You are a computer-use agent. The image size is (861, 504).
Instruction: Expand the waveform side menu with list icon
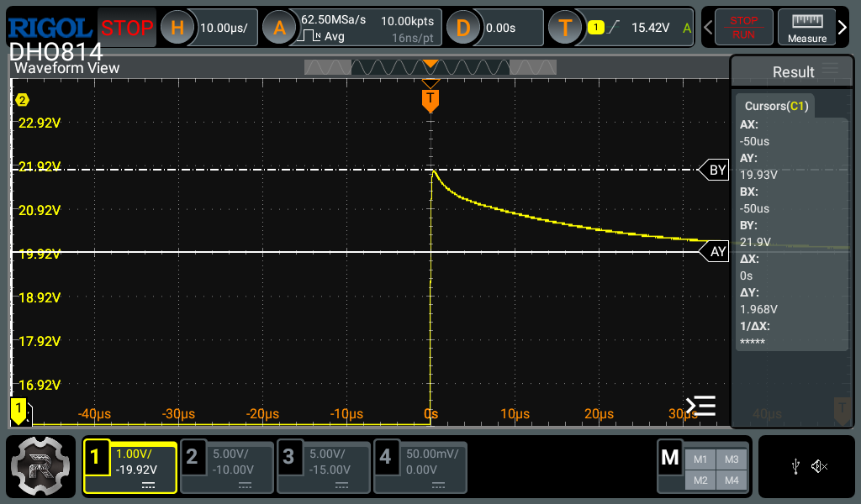(700, 407)
